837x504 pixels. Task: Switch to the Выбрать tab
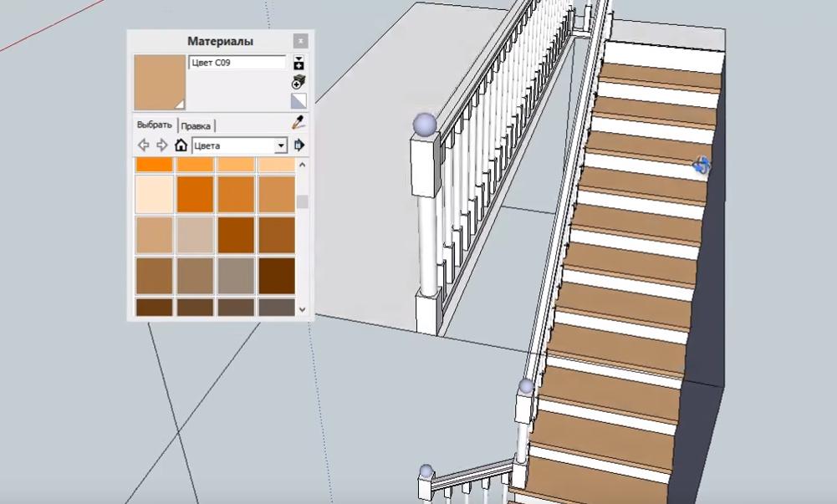point(154,125)
